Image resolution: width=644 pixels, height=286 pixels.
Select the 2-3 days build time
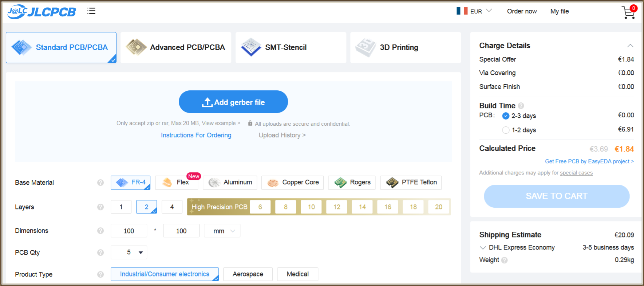coord(506,116)
